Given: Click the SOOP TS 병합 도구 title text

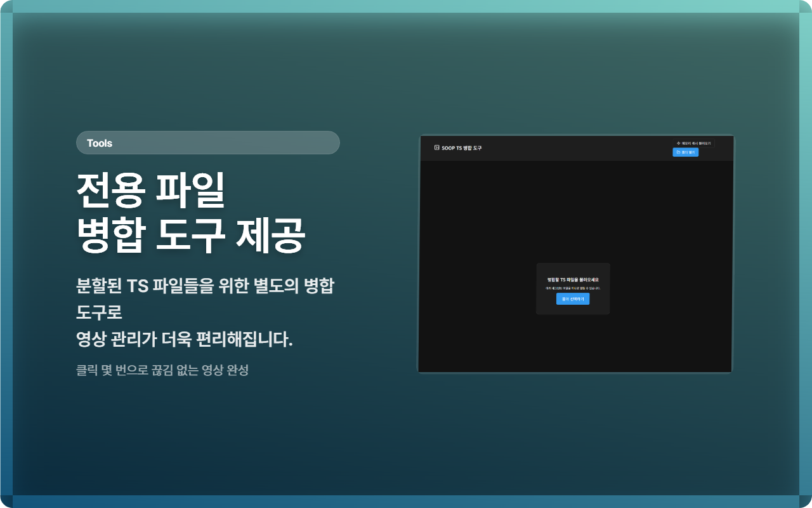Looking at the screenshot, I should point(462,148).
